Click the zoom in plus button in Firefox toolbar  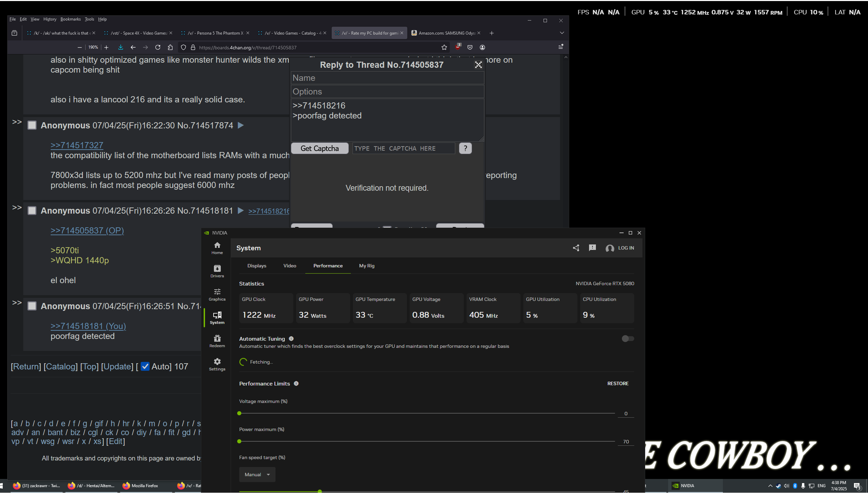pos(106,47)
